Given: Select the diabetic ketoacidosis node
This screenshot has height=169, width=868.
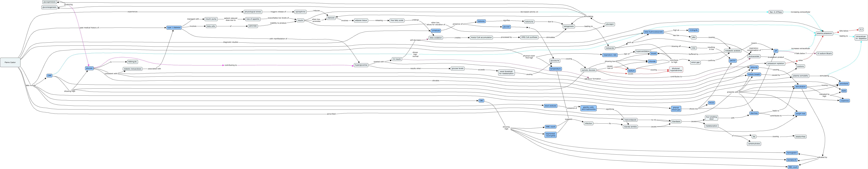Looking at the screenshot, I should 133,69.
